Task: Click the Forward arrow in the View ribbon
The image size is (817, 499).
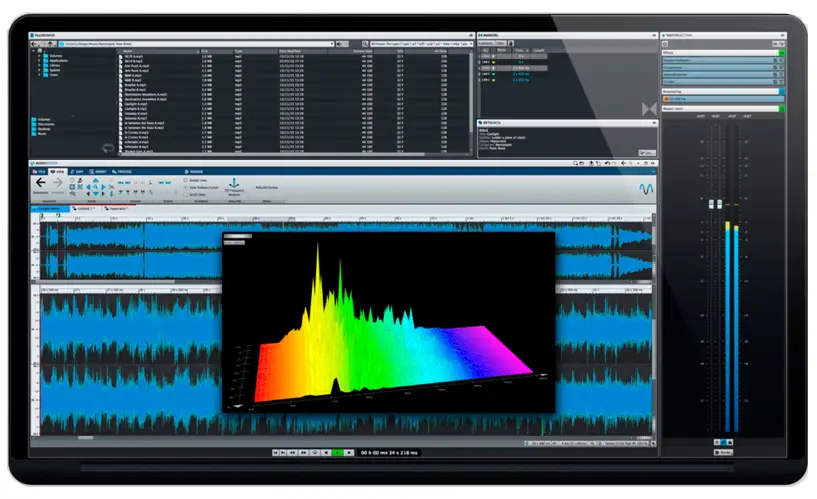Action: pyautogui.click(x=57, y=183)
